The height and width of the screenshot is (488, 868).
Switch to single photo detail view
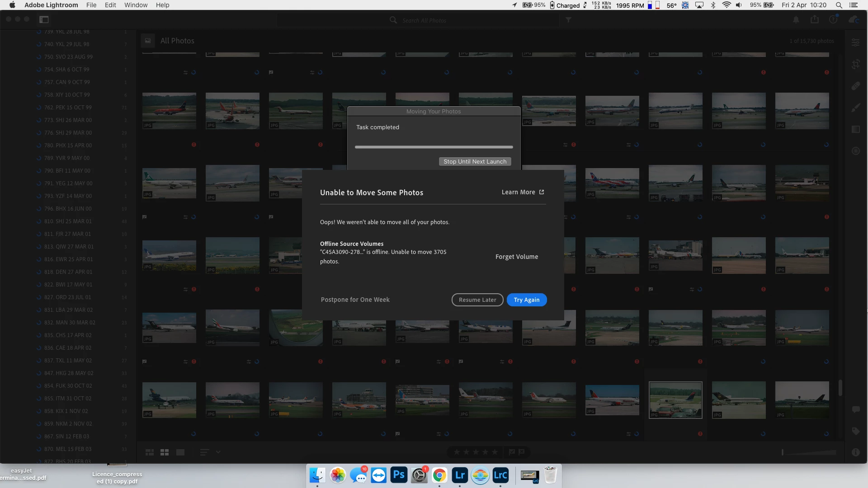(x=180, y=452)
